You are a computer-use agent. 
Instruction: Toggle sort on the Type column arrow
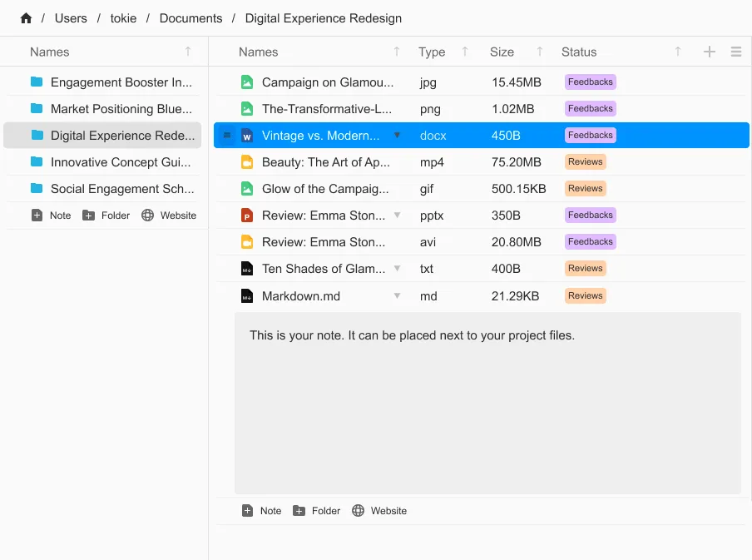(465, 52)
